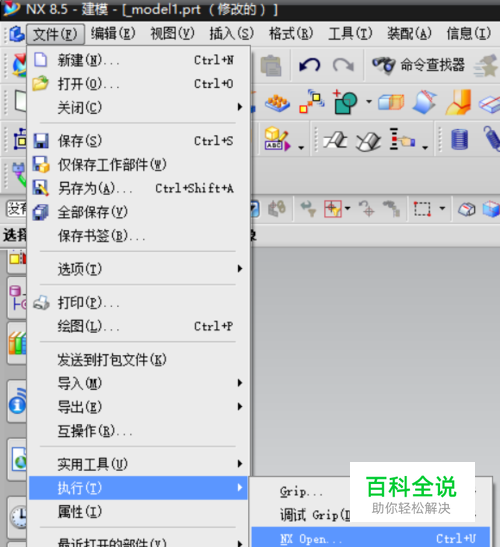
Task: Open the 视图(V) View menu
Action: coord(172,34)
